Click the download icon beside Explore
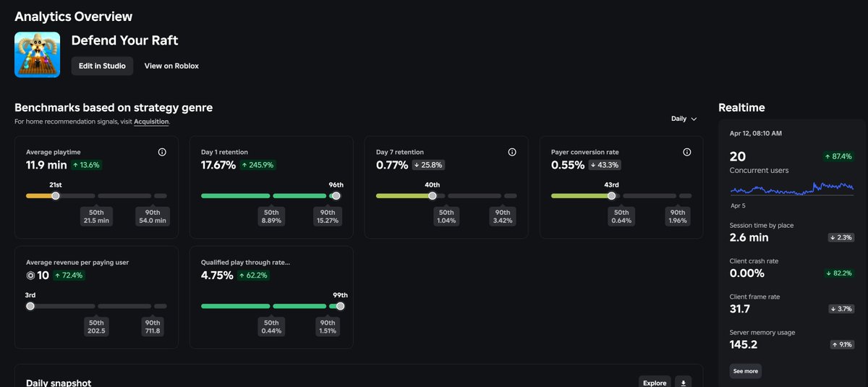868x387 pixels. tap(683, 383)
